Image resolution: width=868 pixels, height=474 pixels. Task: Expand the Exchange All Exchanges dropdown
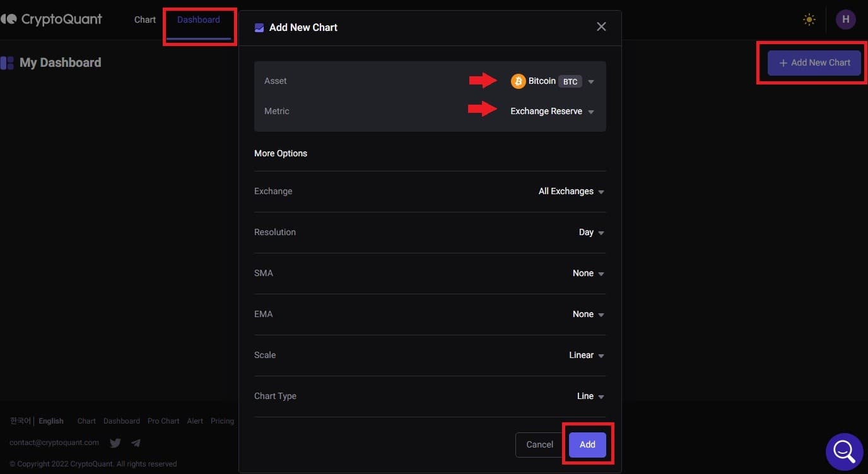click(572, 192)
